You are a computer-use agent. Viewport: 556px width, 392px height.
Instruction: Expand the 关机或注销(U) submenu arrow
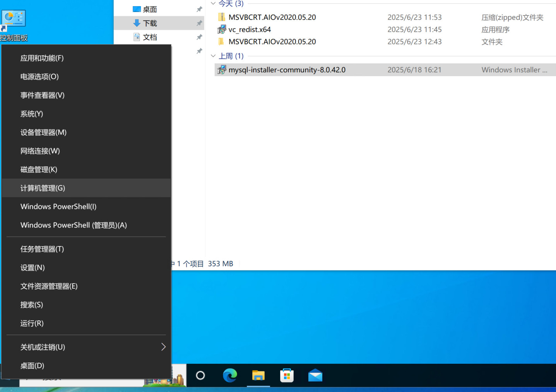pyautogui.click(x=163, y=347)
